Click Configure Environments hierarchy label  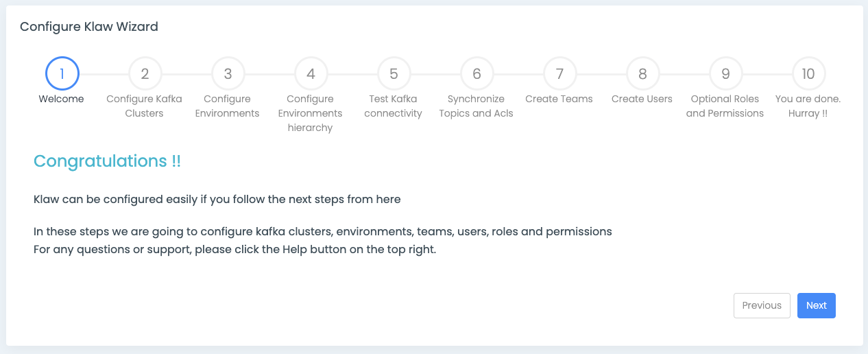pos(311,113)
